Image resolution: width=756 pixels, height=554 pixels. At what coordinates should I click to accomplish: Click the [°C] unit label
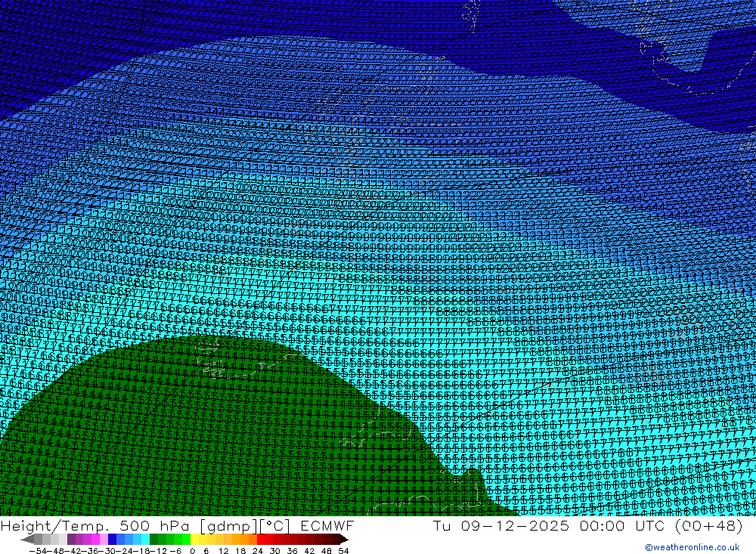pos(274,526)
